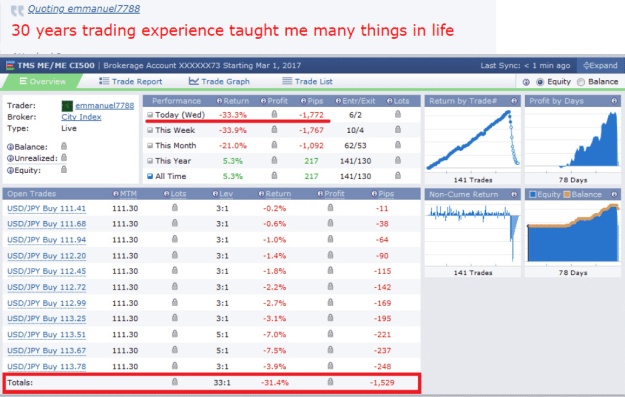This screenshot has height=397, width=625.
Task: Open the USD/JPY Buy 112.20 trade
Action: (46, 256)
